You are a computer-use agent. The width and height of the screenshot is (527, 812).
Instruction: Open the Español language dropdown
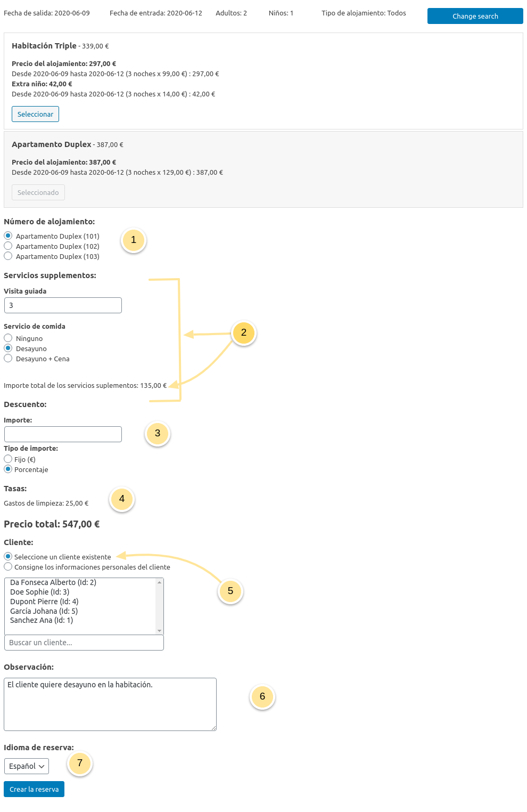(x=26, y=766)
